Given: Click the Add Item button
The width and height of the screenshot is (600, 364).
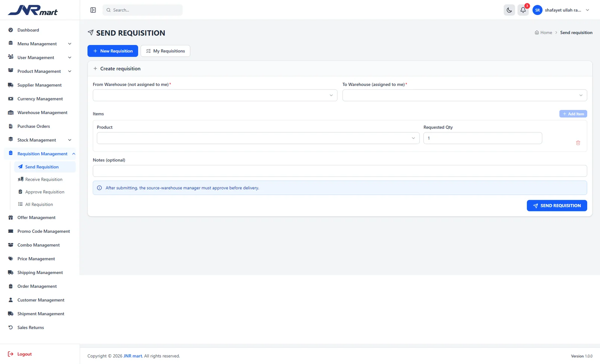Looking at the screenshot, I should point(573,114).
